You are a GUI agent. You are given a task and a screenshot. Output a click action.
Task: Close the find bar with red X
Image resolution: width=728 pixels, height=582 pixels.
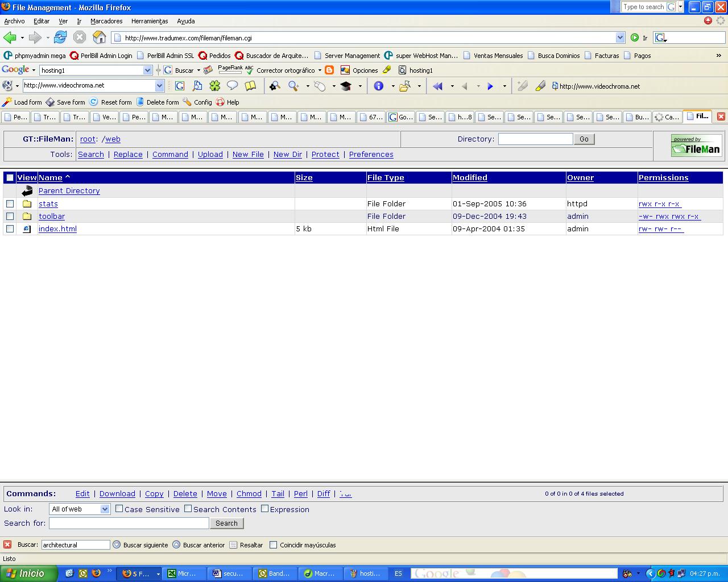pyautogui.click(x=7, y=544)
